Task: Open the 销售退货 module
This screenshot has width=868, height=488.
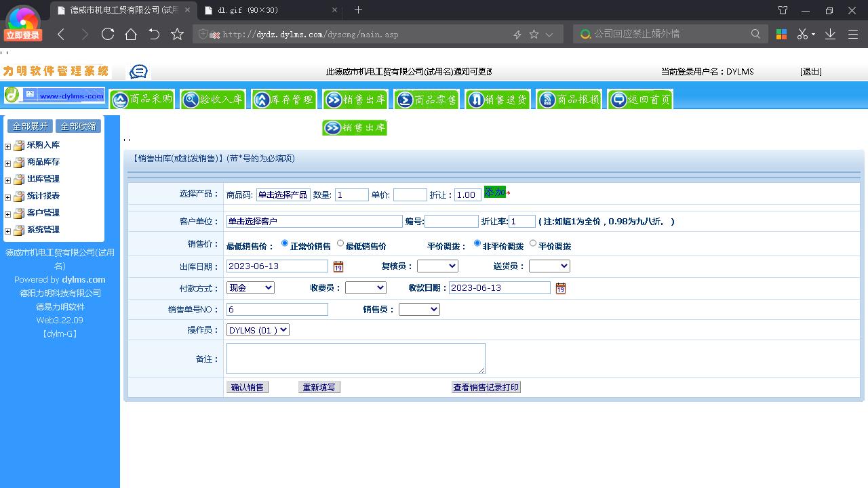Action: coord(497,98)
